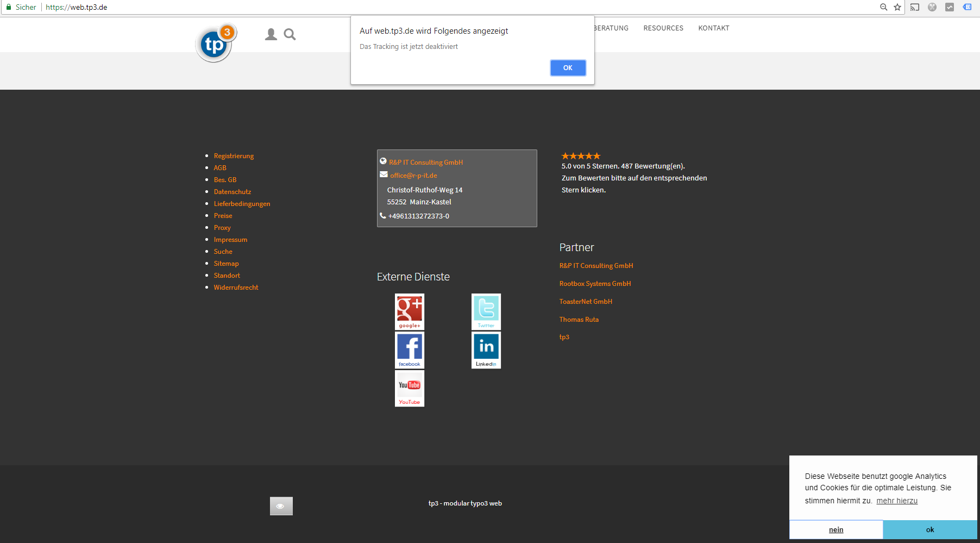Click the tp3 logo in header
The height and width of the screenshot is (543, 980).
[x=215, y=43]
